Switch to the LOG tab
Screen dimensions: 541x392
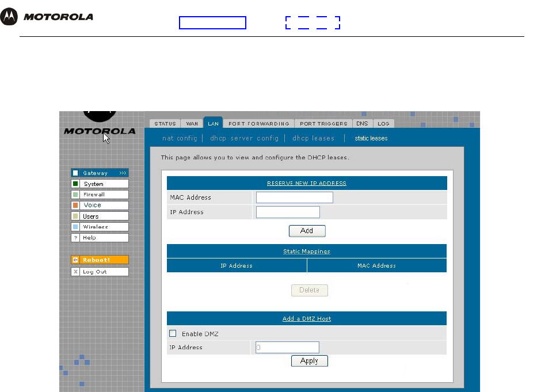point(383,124)
